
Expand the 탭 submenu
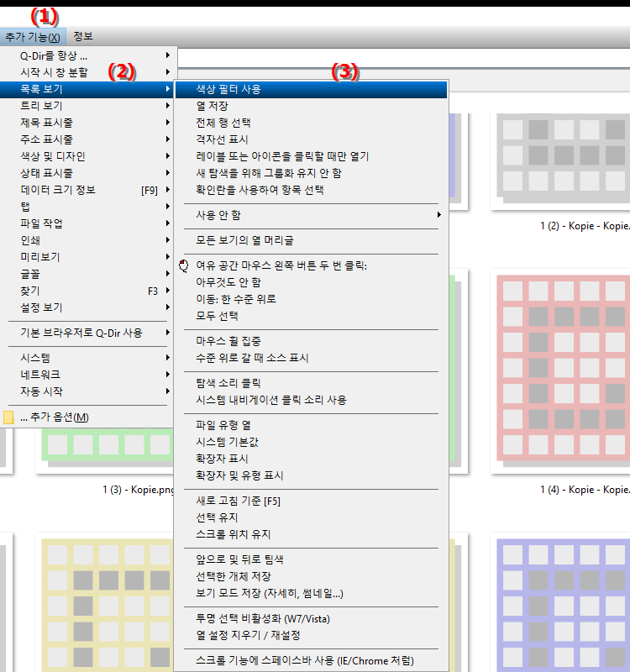(88, 207)
